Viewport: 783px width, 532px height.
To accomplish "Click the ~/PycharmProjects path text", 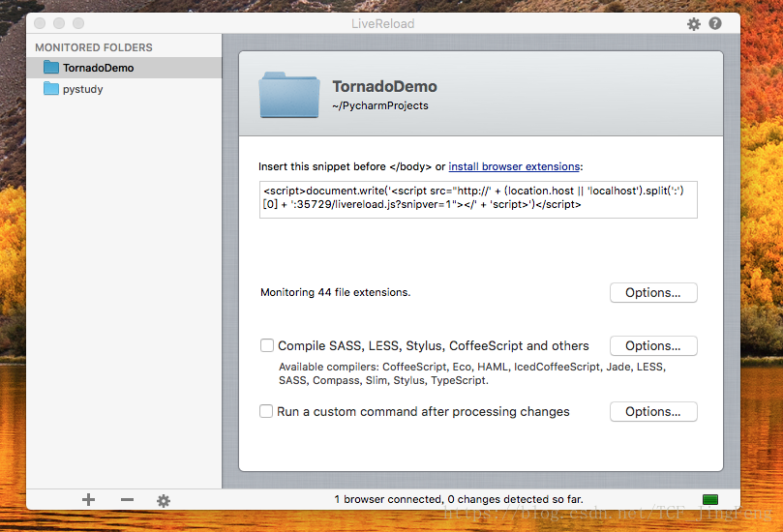I will [x=380, y=105].
